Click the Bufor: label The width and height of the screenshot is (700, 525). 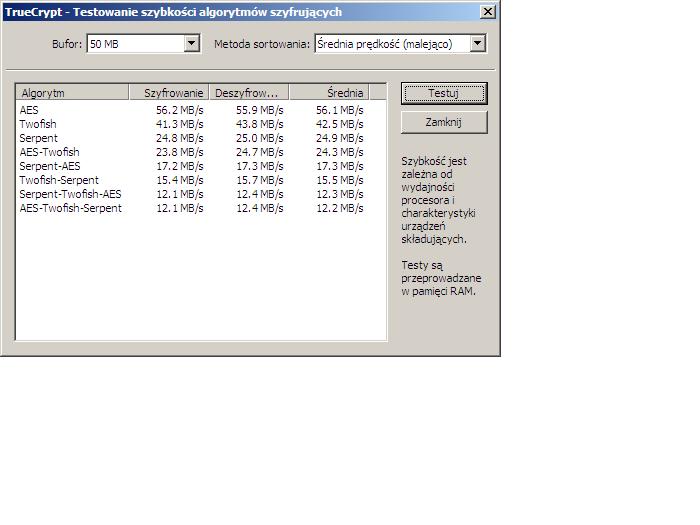(67, 44)
